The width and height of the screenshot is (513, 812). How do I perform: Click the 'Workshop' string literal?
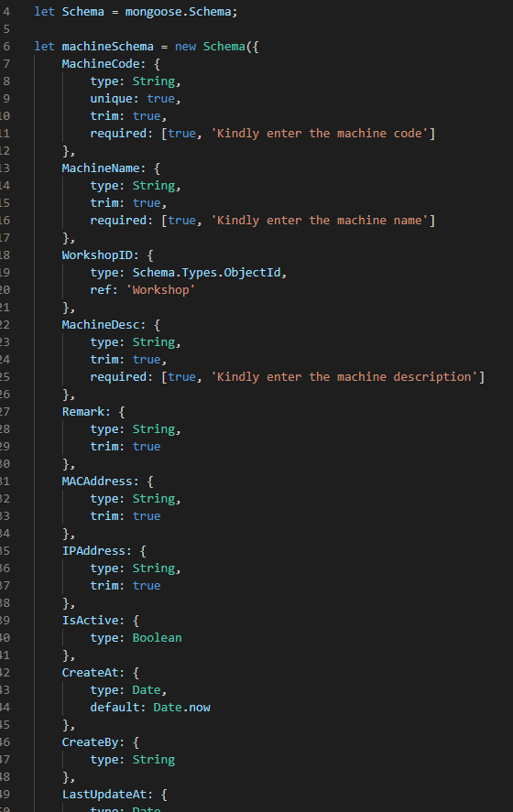tap(160, 290)
